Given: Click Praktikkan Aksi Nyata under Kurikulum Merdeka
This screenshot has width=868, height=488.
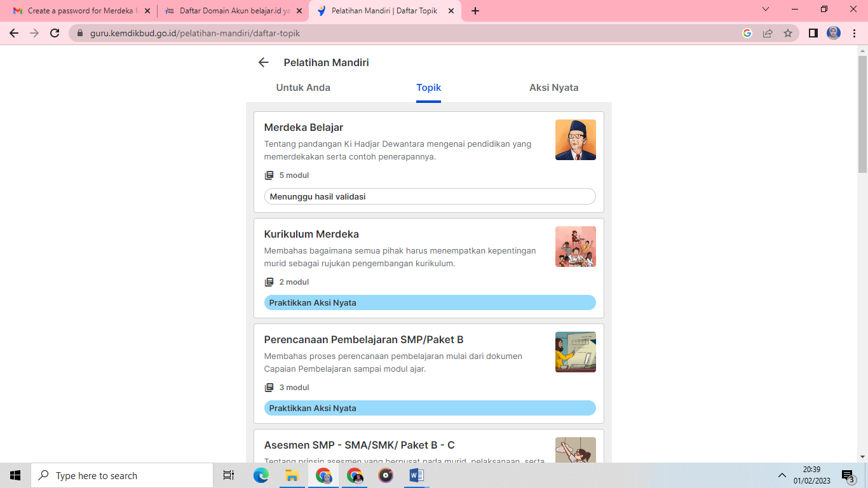Looking at the screenshot, I should click(430, 302).
